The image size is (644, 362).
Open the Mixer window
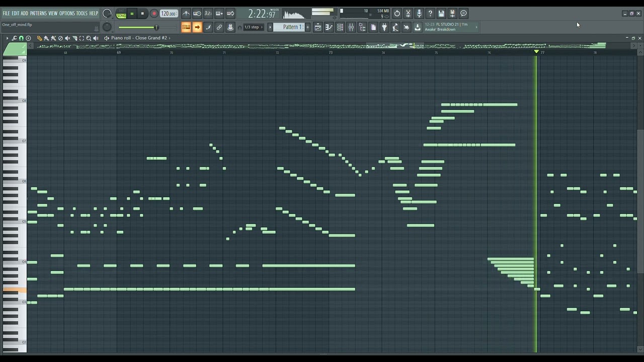[x=351, y=27]
